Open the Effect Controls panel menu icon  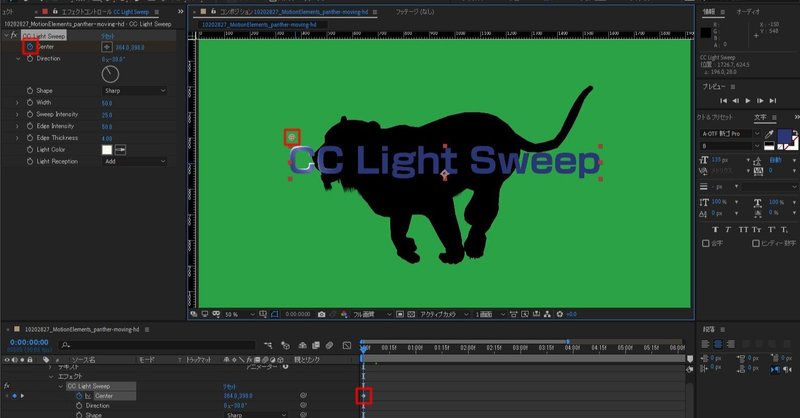coord(157,12)
